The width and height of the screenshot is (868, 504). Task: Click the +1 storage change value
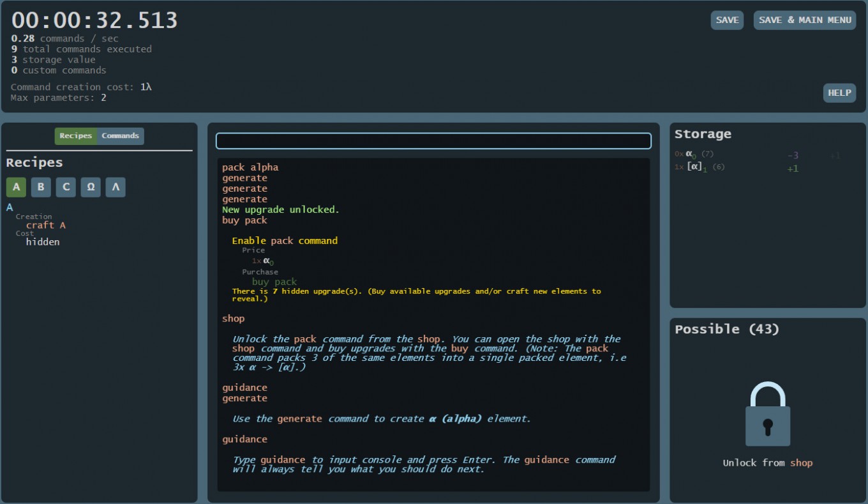(x=793, y=169)
